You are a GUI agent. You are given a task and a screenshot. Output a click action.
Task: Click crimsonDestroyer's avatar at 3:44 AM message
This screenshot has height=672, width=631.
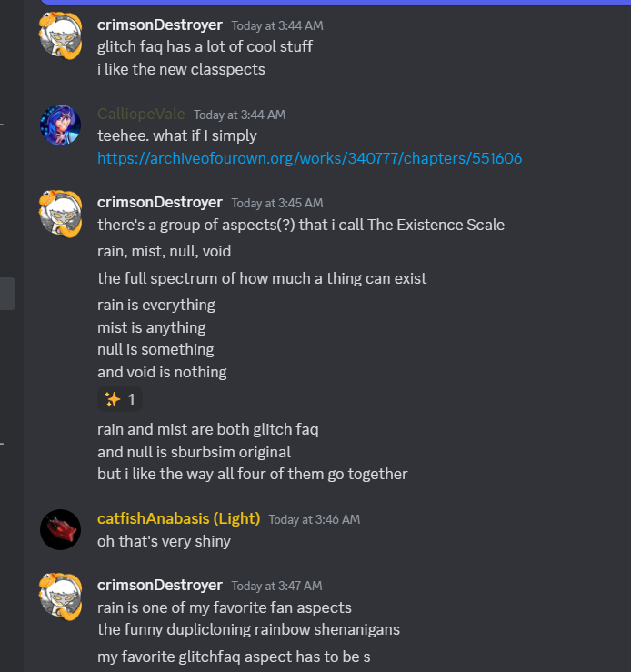click(60, 36)
